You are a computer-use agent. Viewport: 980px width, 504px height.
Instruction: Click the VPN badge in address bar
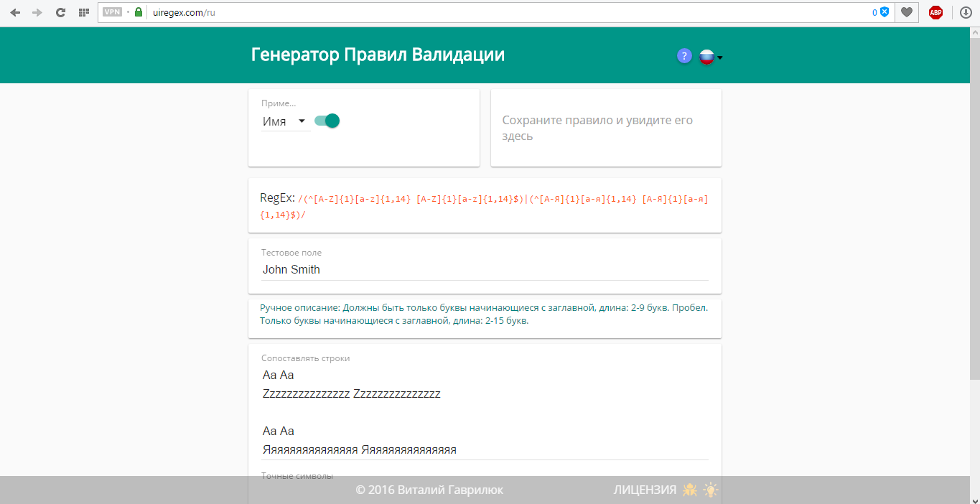tap(112, 12)
